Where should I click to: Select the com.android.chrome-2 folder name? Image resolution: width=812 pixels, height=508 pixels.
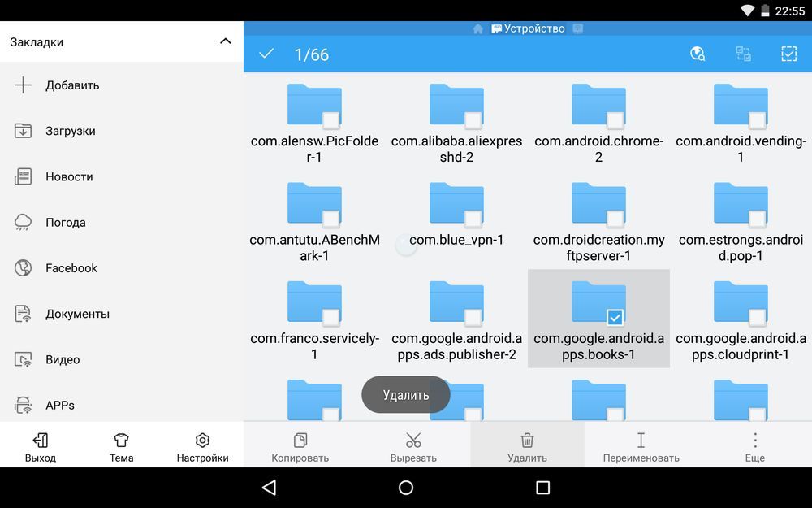point(598,149)
